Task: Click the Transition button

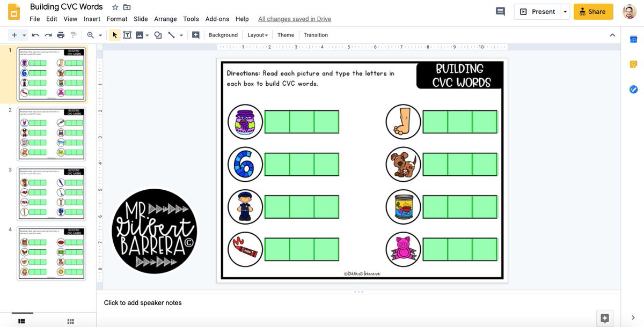Action: click(316, 35)
